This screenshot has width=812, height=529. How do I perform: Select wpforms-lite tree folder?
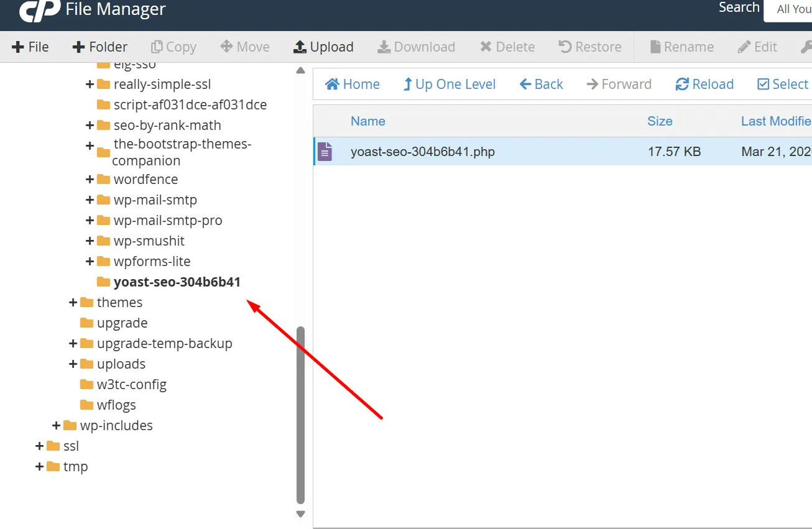point(152,261)
